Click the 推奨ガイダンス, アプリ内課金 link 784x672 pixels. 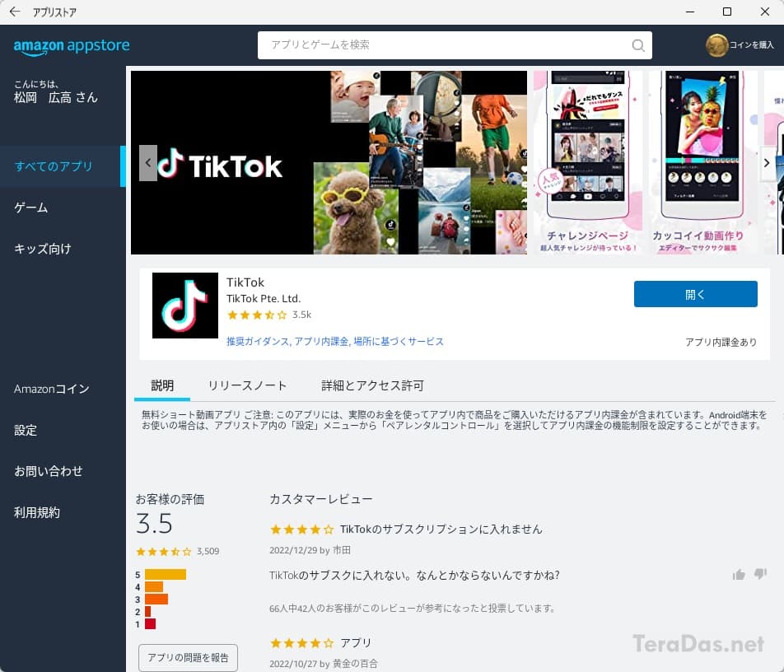pyautogui.click(x=335, y=342)
